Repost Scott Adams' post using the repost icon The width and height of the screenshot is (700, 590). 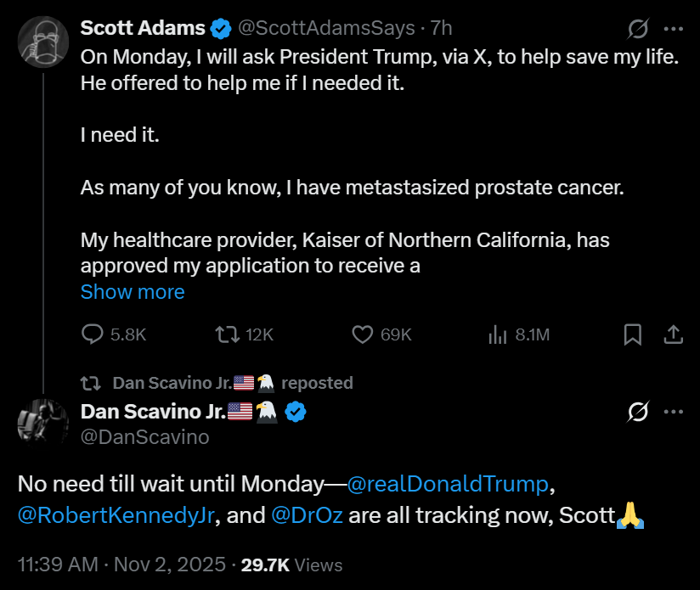click(x=227, y=334)
